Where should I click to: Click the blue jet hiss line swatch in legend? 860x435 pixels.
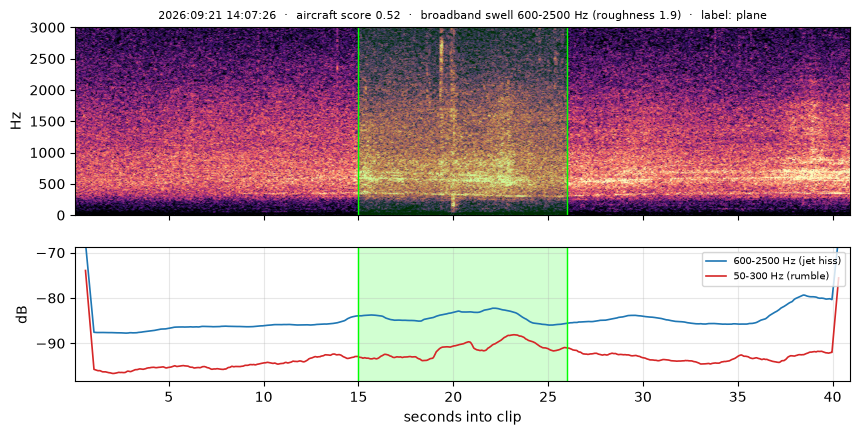coord(716,261)
